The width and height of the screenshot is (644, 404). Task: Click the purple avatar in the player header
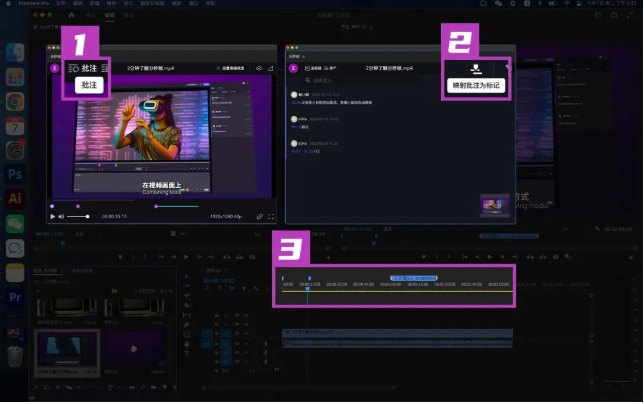pos(55,68)
